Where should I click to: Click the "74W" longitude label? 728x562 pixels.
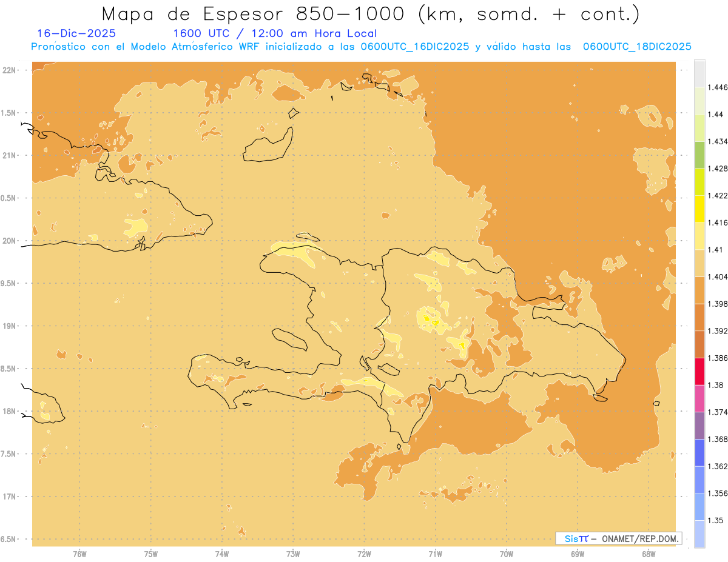[222, 554]
